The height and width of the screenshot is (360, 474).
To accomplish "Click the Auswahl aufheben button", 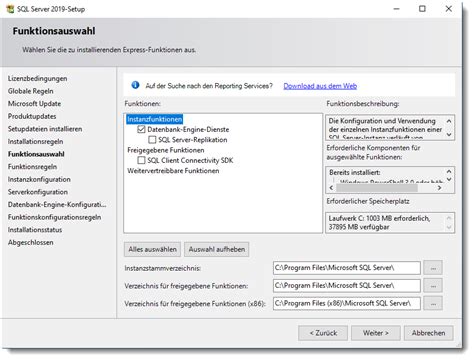I will pos(217,249).
